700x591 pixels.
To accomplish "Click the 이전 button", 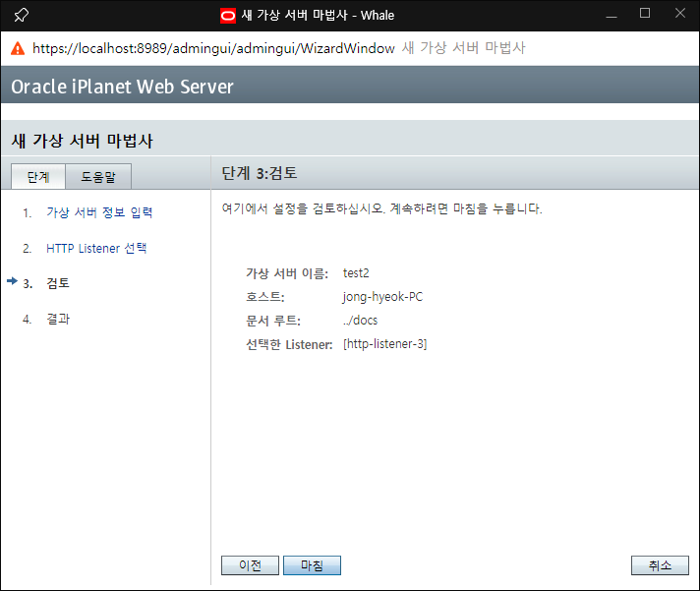I will pos(250,565).
